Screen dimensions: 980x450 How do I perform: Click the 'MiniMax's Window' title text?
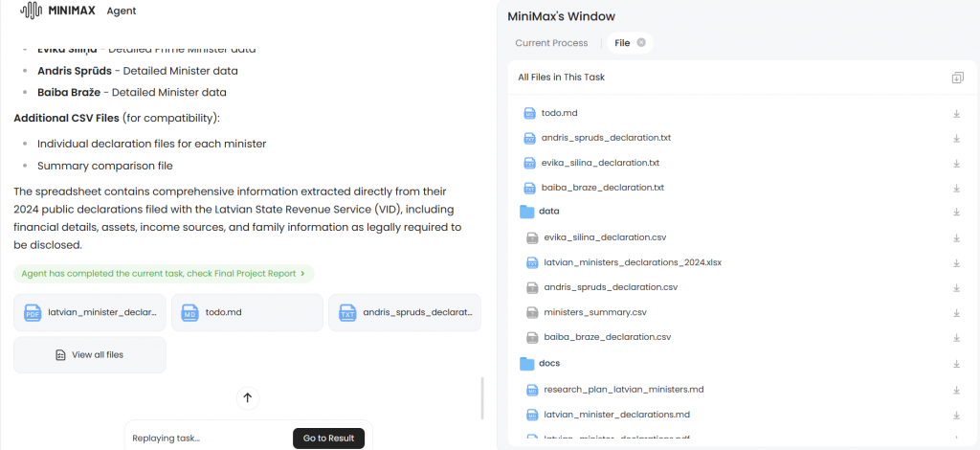pyautogui.click(x=561, y=16)
